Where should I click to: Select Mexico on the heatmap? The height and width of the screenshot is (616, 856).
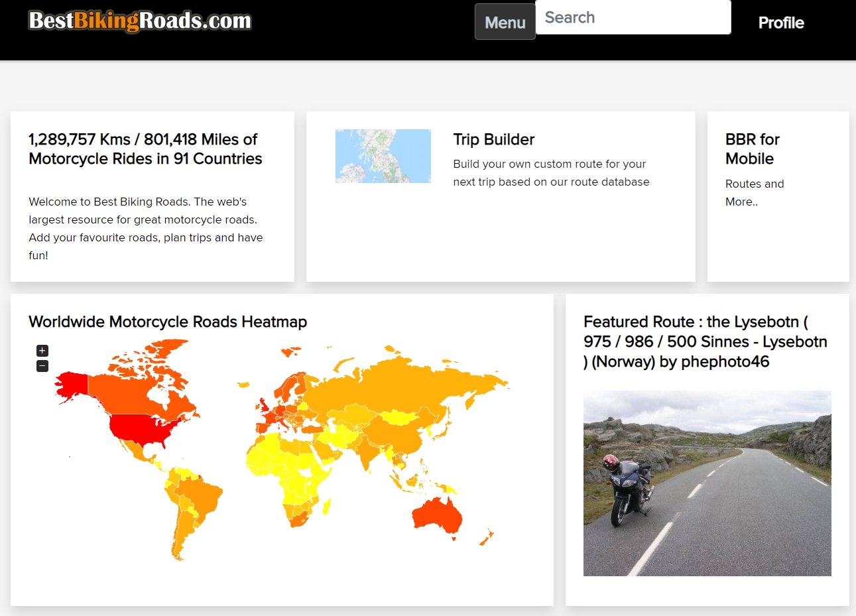click(136, 451)
